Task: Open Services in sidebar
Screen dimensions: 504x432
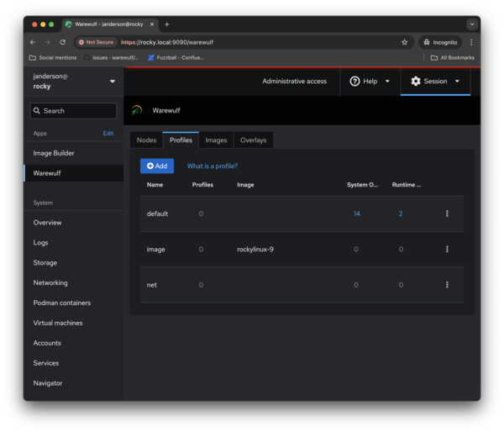Action: coord(74,363)
